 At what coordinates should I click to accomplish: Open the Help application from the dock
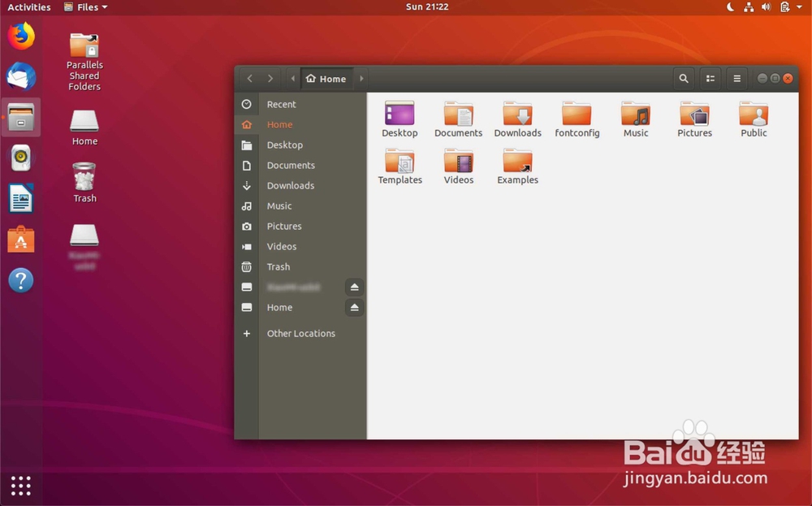[x=20, y=280]
